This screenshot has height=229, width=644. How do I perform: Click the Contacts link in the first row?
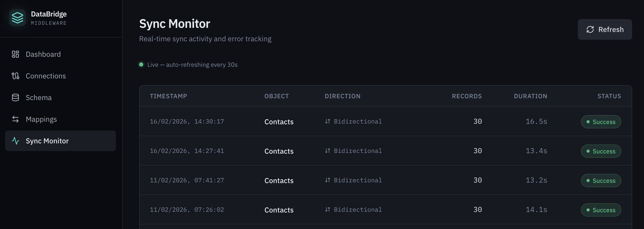pos(279,121)
